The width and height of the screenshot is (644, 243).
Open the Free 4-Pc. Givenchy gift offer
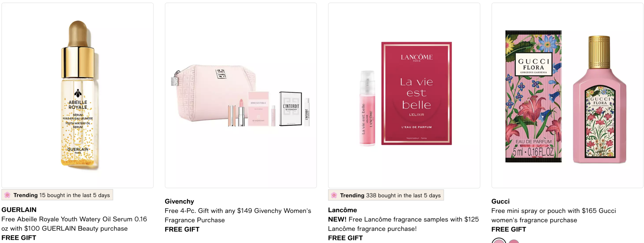238,215
